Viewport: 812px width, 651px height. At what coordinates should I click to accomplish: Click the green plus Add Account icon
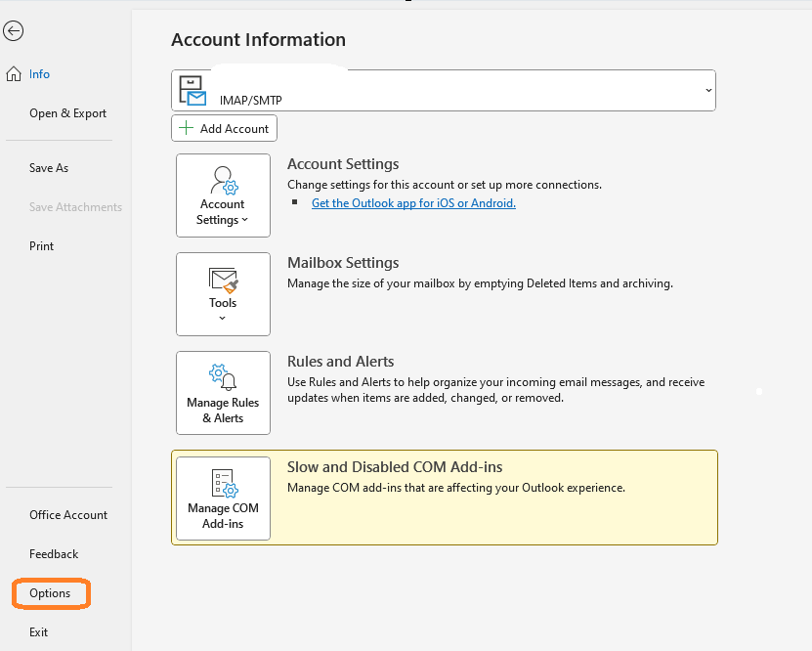[186, 128]
